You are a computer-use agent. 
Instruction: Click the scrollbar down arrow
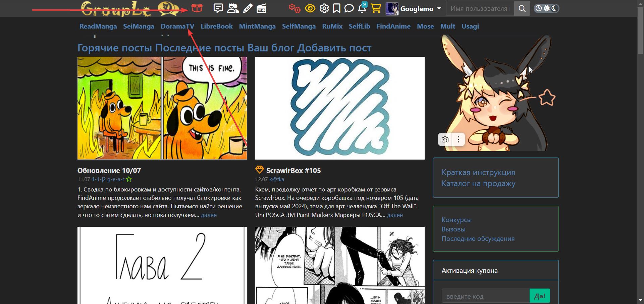click(x=640, y=301)
